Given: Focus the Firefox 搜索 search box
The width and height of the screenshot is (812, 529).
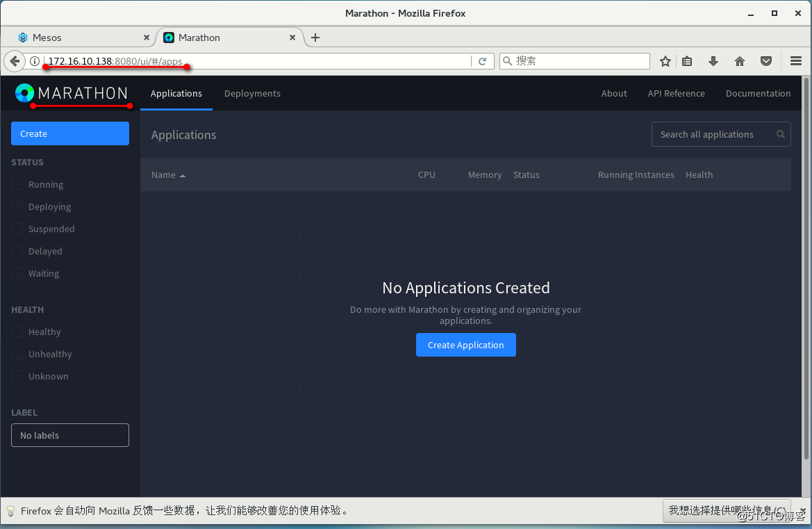Looking at the screenshot, I should 575,61.
